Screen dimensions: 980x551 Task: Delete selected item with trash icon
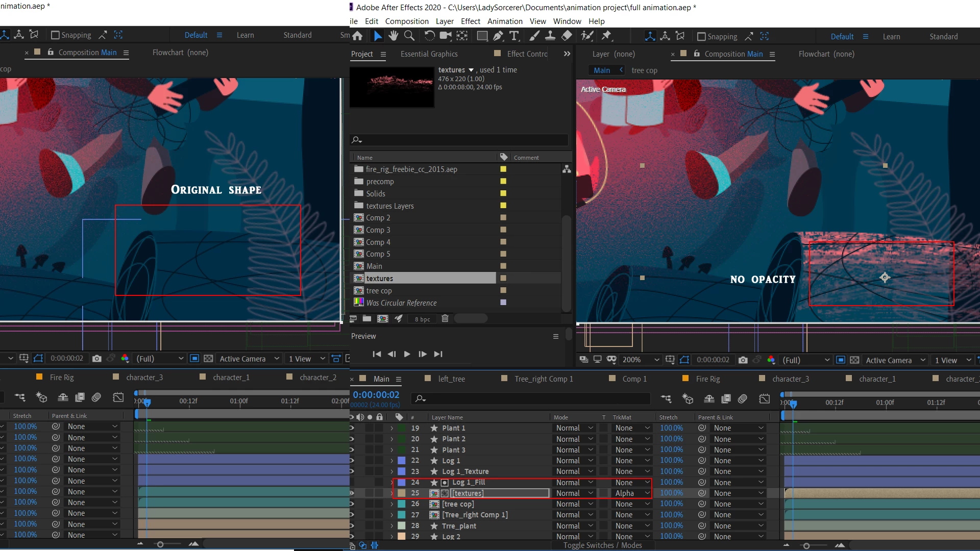click(445, 319)
